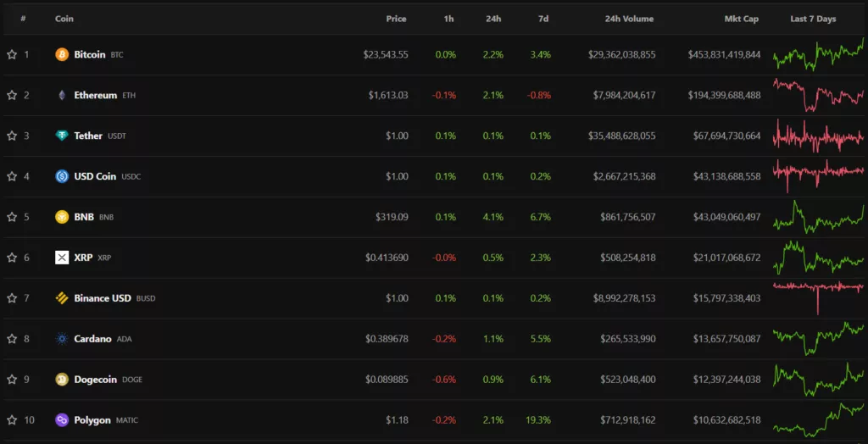Click the USD Coin logo icon
The height and width of the screenshot is (444, 868).
click(x=62, y=176)
